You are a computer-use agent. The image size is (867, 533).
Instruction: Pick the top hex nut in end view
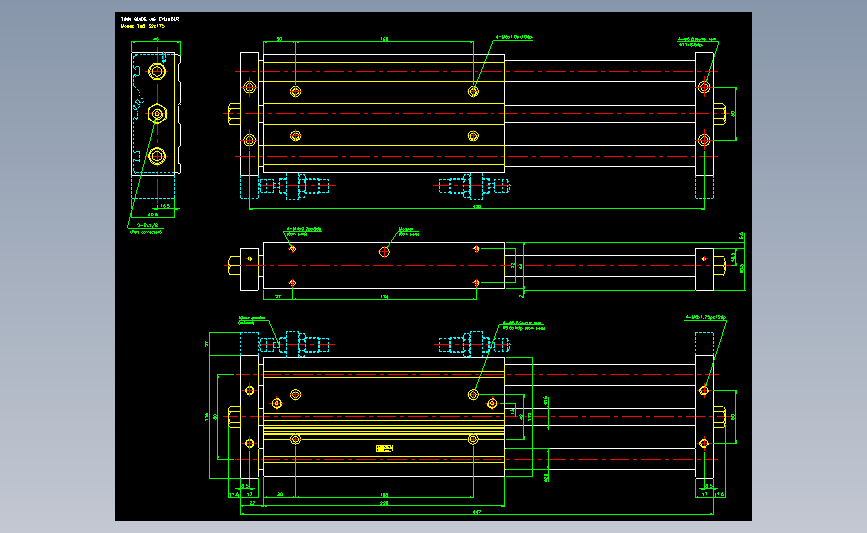click(157, 71)
